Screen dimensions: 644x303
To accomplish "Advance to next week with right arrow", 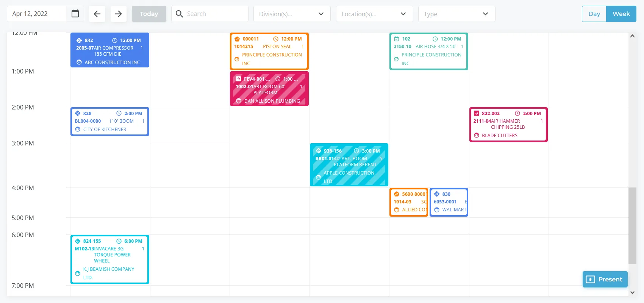I will [x=119, y=14].
